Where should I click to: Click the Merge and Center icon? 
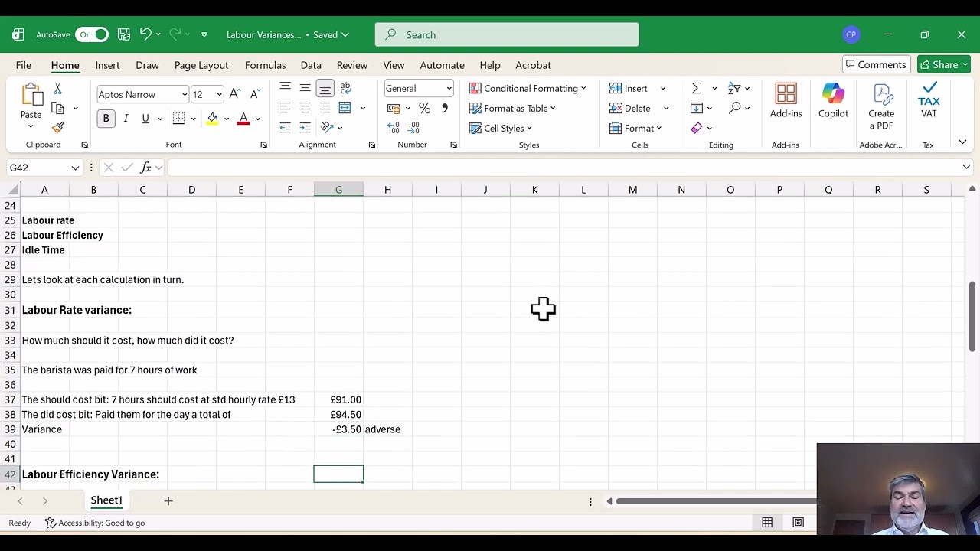(x=345, y=108)
